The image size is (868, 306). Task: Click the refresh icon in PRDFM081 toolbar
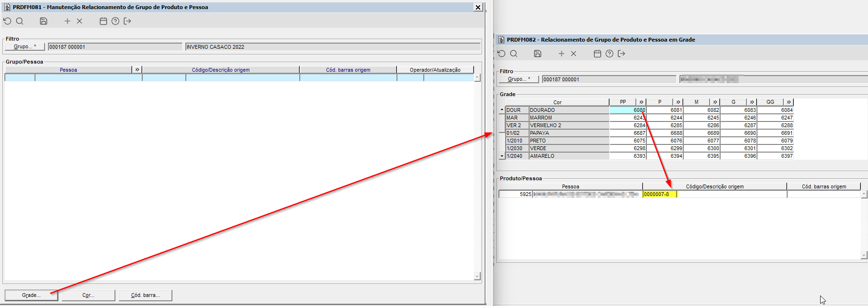click(x=7, y=21)
